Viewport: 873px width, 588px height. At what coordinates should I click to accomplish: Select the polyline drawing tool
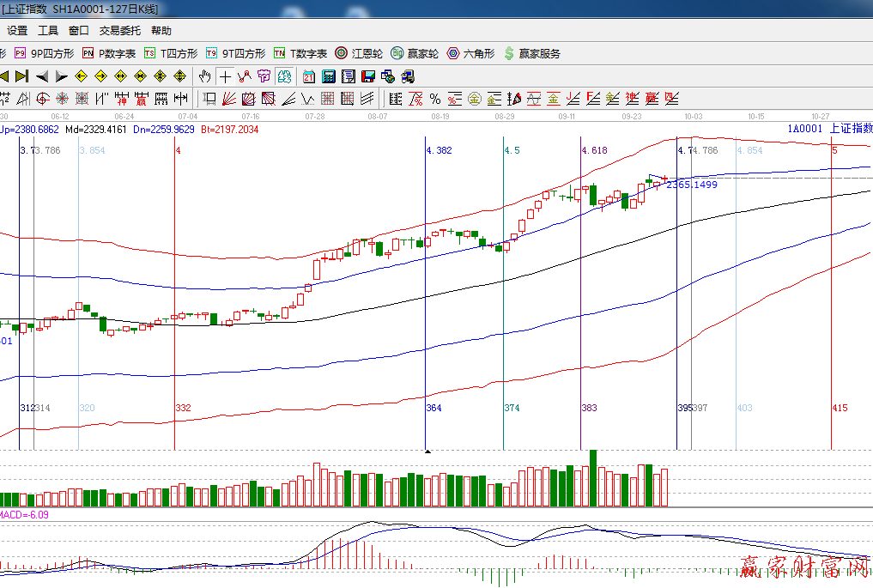245,76
